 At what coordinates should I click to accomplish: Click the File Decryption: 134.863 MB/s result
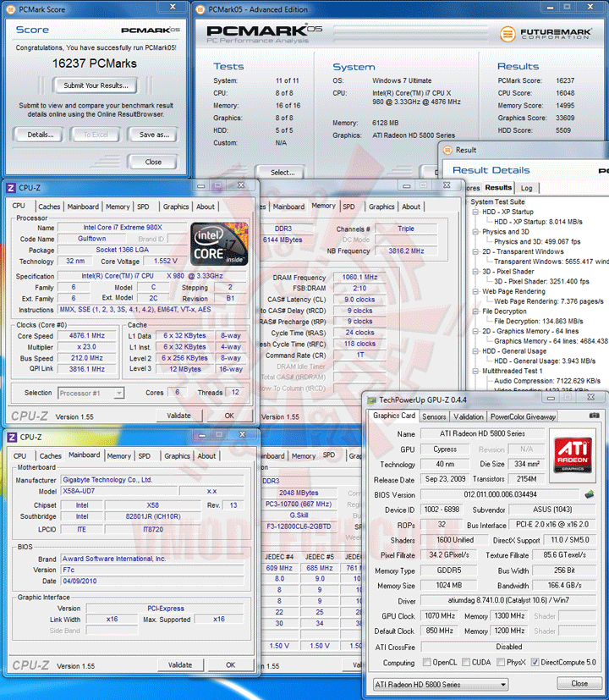pos(539,321)
